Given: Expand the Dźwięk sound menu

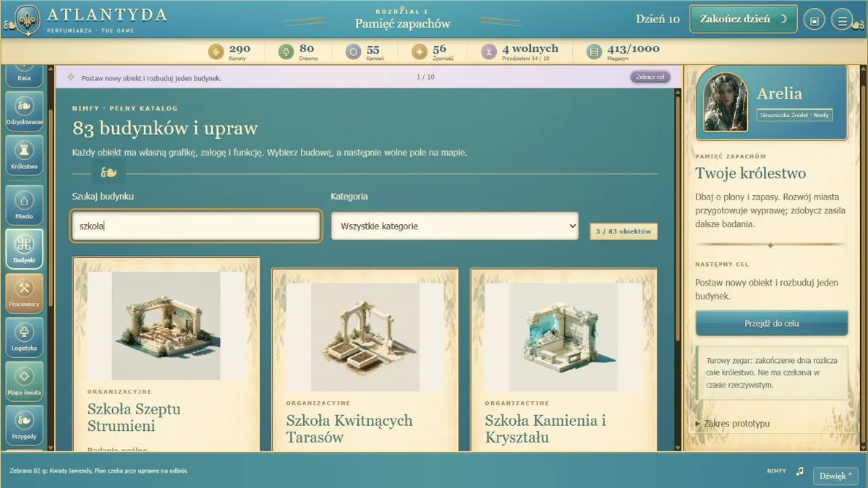Looking at the screenshot, I should tap(837, 475).
